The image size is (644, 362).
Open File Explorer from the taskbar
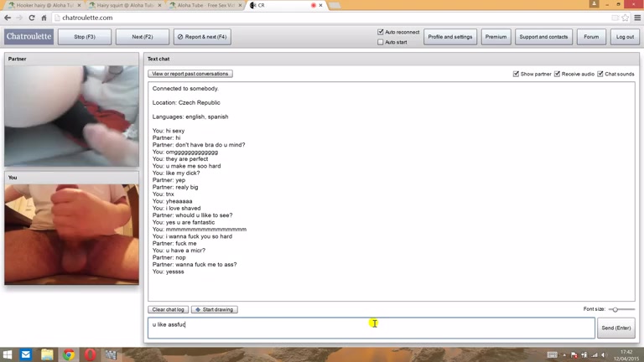pyautogui.click(x=47, y=355)
